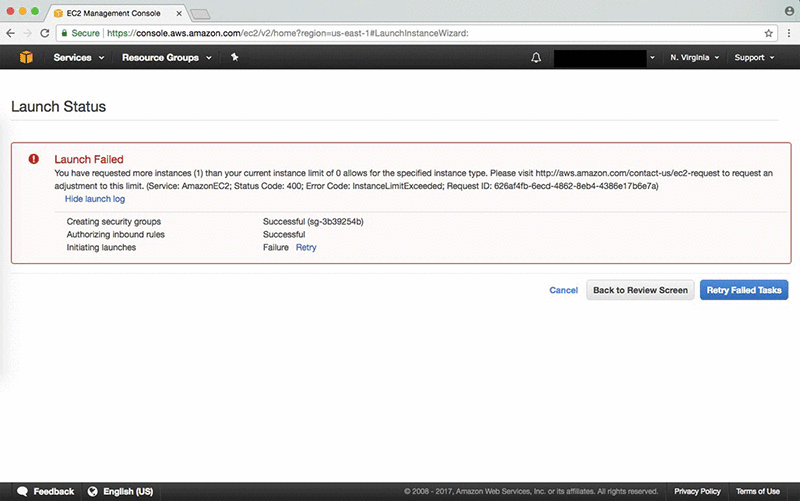Click the copyright notice in footer
This screenshot has height=501, width=800.
[531, 491]
